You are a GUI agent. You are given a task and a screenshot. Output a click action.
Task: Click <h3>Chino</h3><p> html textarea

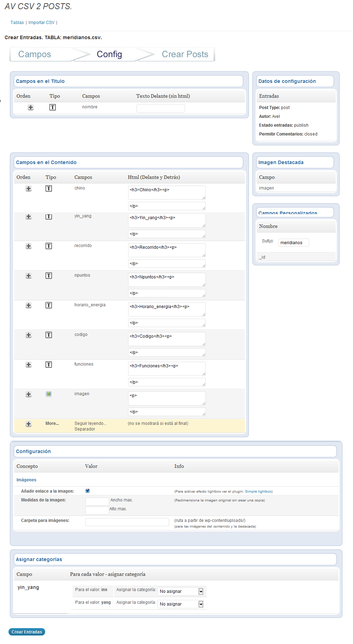tap(167, 193)
